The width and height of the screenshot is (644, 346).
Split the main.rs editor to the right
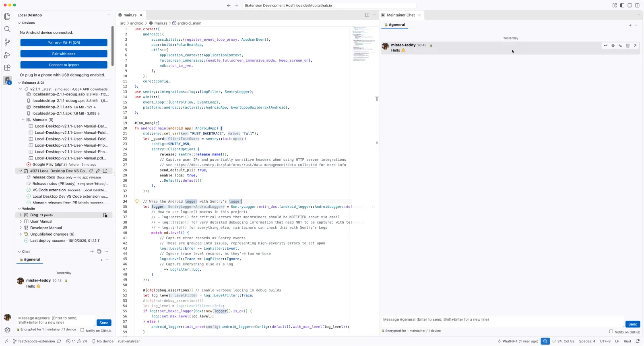pos(367,15)
